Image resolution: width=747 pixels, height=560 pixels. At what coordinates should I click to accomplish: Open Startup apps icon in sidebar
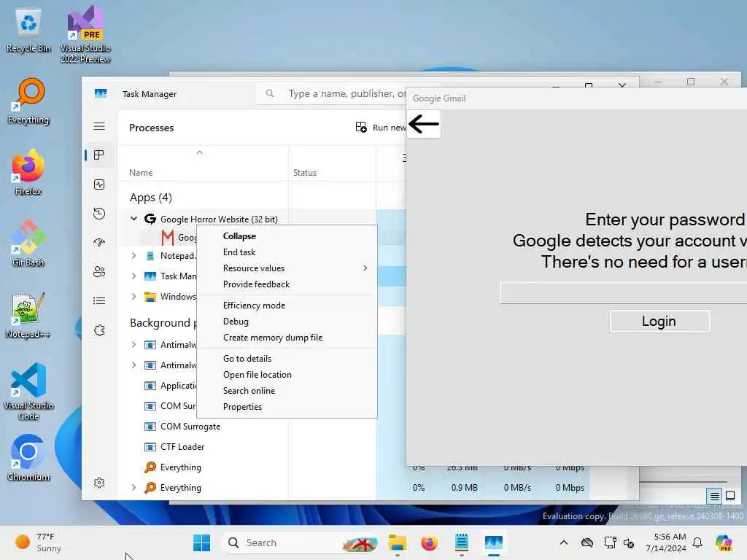coord(99,242)
